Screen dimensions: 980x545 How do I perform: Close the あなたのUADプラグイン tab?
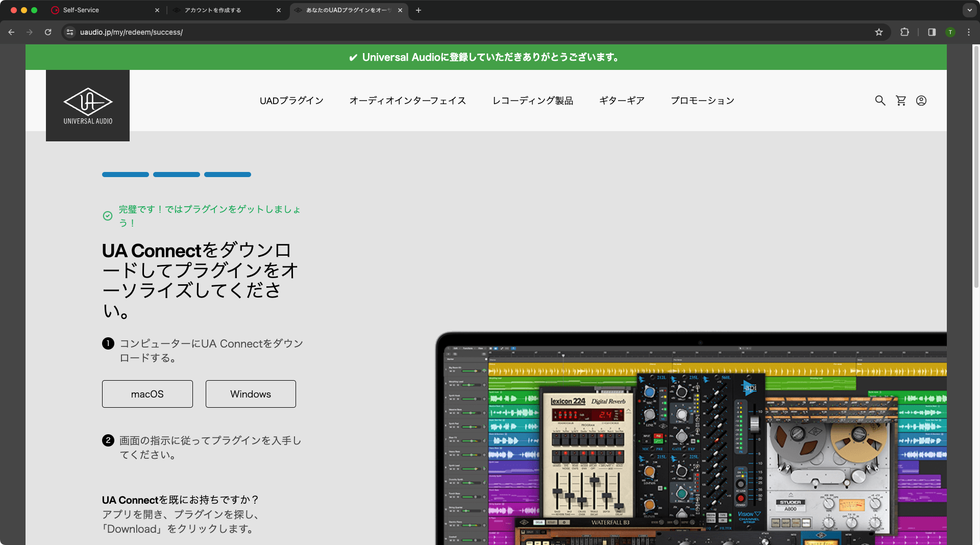400,10
